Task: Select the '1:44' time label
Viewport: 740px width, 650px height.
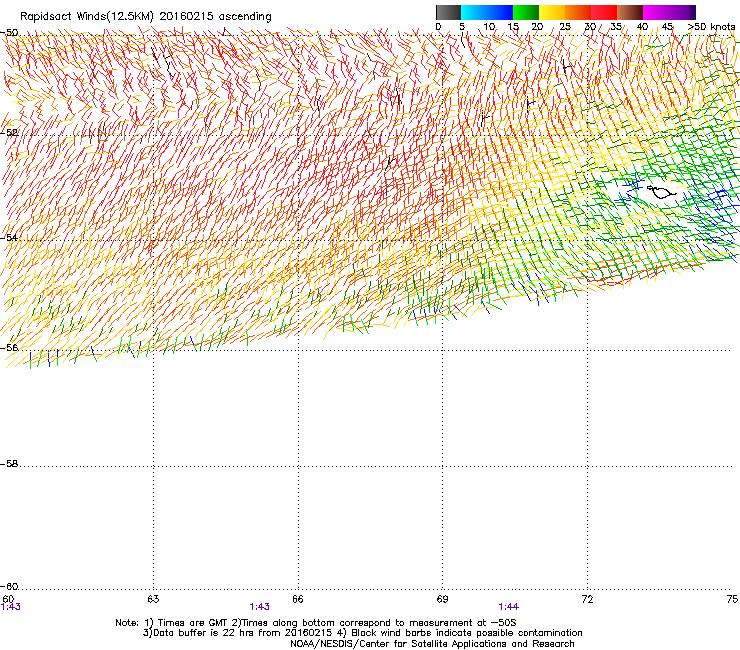Action: pos(508,607)
